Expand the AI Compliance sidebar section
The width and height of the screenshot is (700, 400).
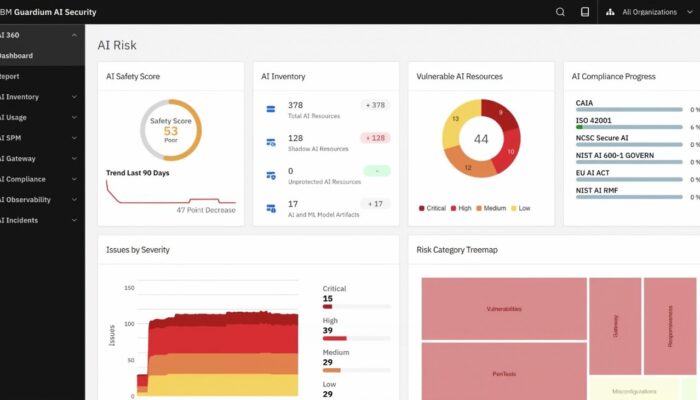(42, 179)
